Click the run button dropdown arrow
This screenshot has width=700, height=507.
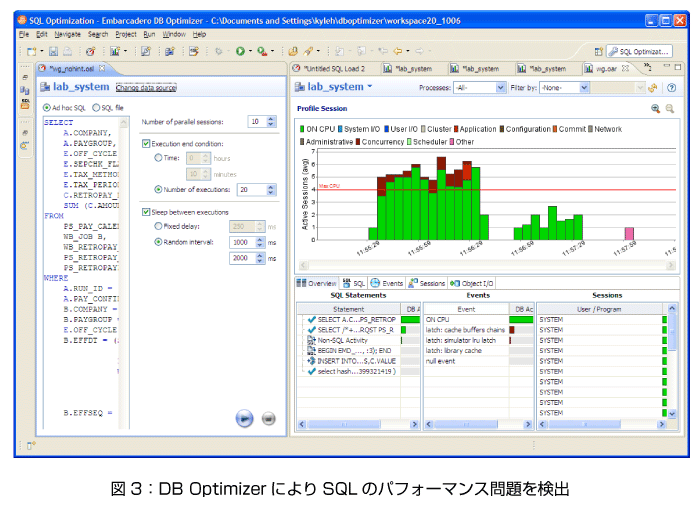tap(250, 51)
